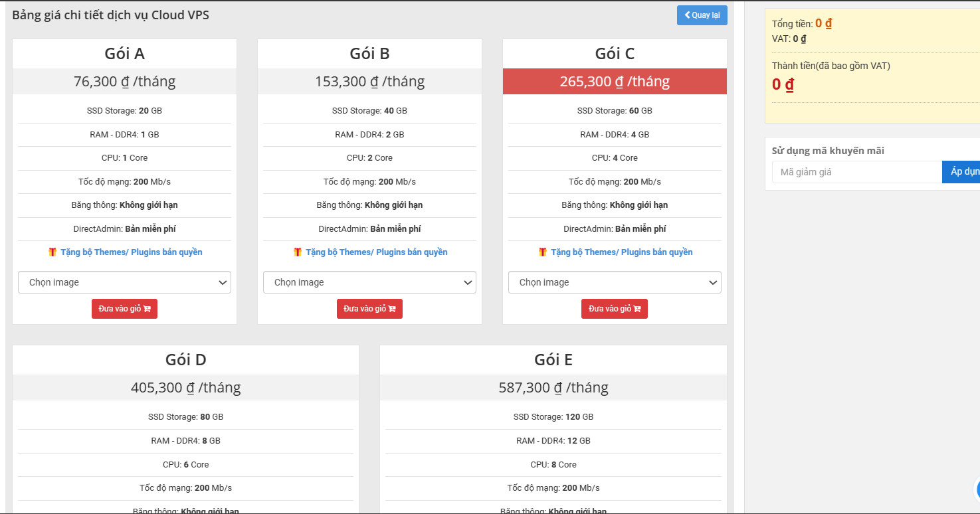
Task: Select the Gói C red price banner
Action: pos(615,82)
